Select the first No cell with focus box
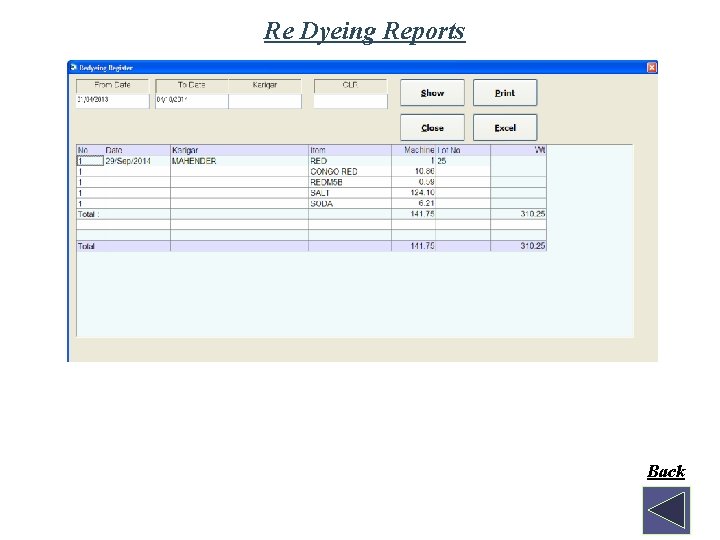The height and width of the screenshot is (540, 720). [x=90, y=161]
